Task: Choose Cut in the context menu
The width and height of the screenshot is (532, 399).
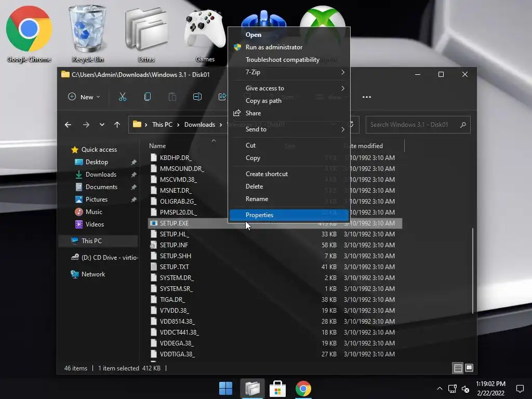Action: point(289,145)
